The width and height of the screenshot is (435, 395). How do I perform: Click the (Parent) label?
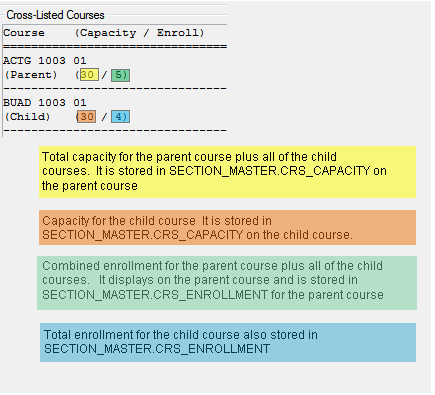[x=31, y=75]
